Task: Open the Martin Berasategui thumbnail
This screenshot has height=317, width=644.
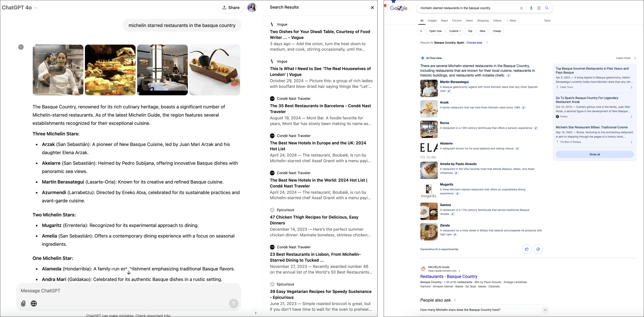Action: (x=429, y=88)
